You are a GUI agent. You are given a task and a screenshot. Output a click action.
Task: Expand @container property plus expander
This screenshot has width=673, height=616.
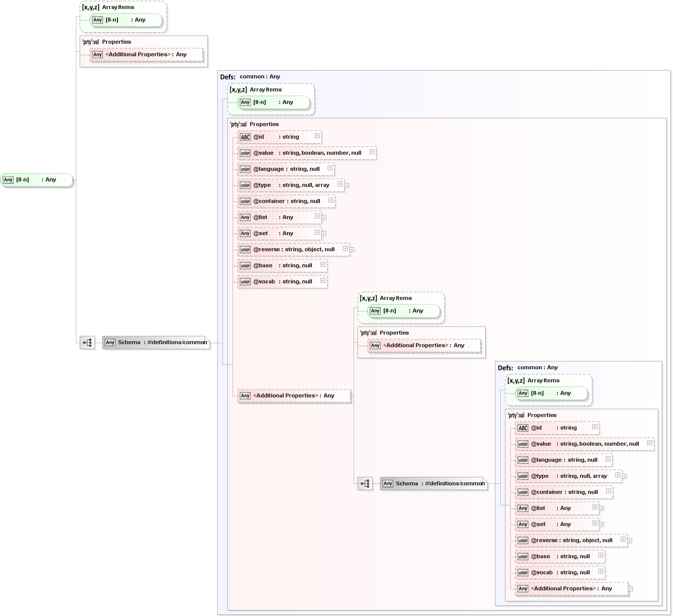click(x=330, y=201)
